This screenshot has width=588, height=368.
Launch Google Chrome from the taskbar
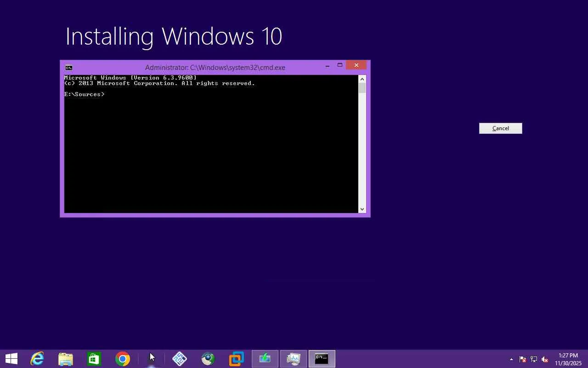pos(123,359)
